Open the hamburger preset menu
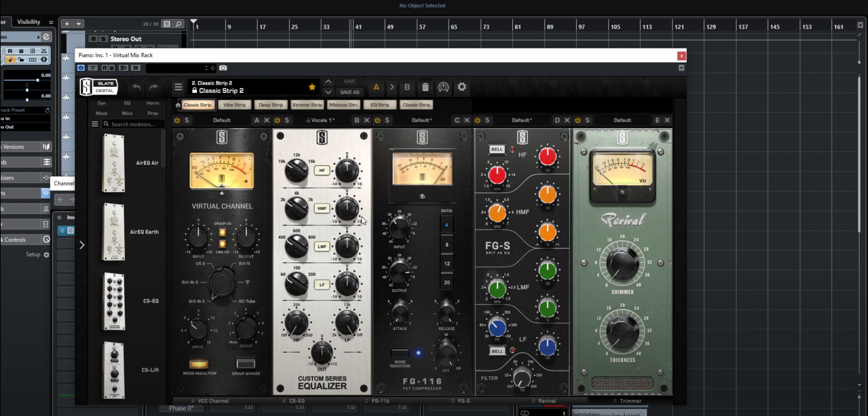The height and width of the screenshot is (416, 868). point(178,87)
